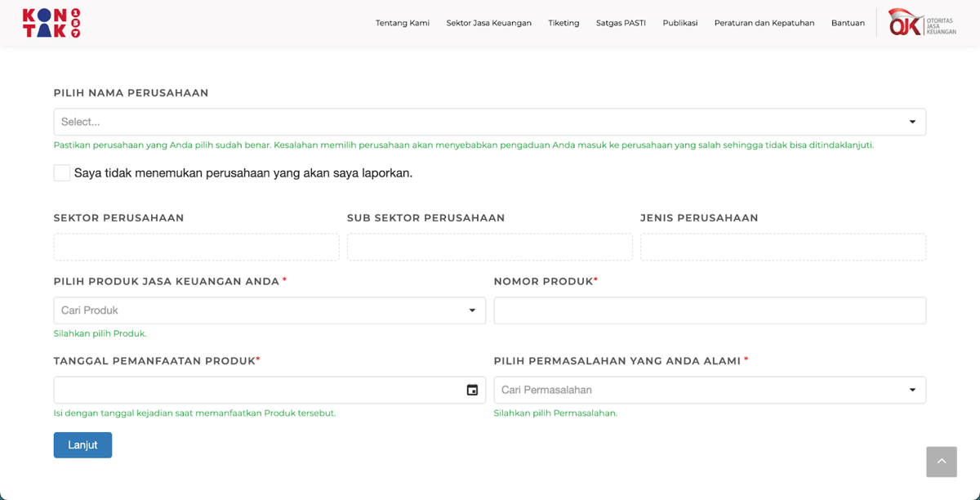Select the Publikasi menu item
This screenshot has width=980, height=500.
[679, 23]
